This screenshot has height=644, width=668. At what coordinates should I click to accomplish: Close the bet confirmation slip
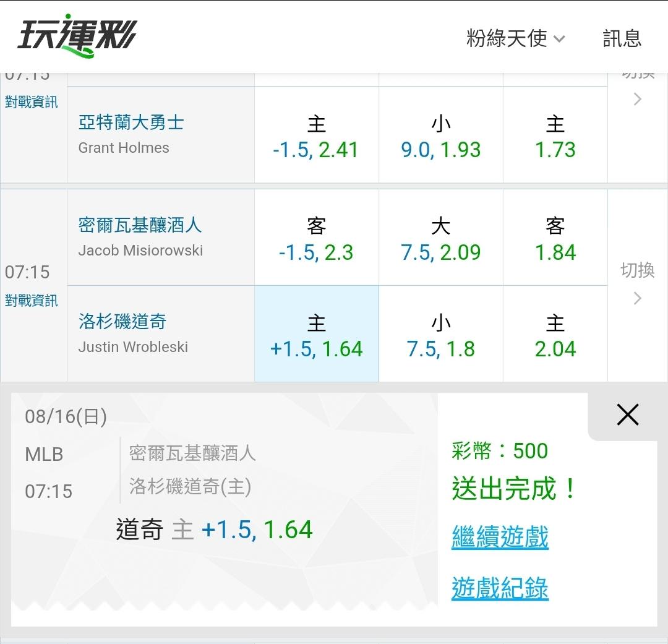click(628, 414)
